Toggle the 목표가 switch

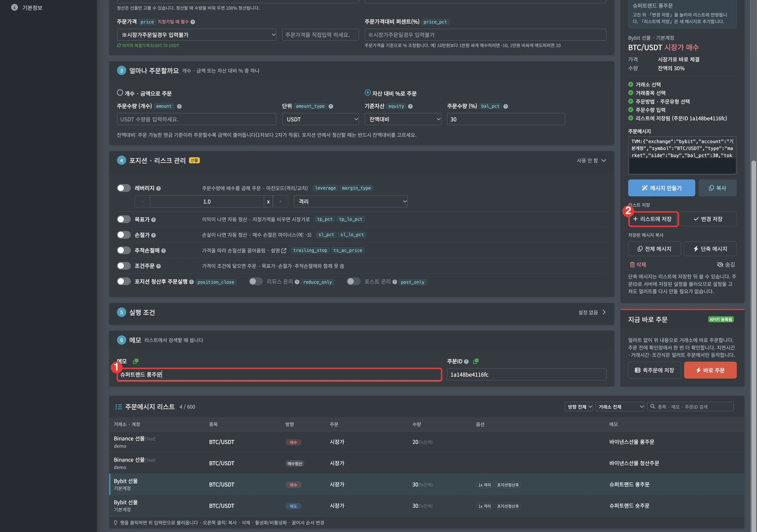coord(124,219)
